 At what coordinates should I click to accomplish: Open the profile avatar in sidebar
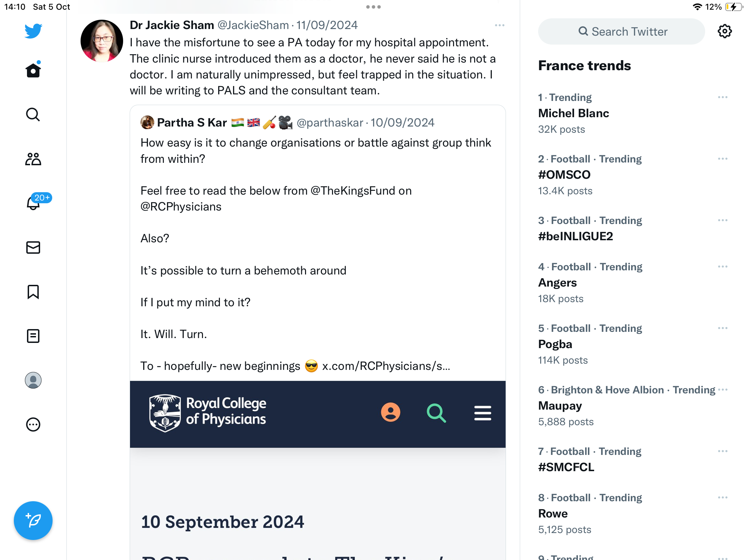pyautogui.click(x=33, y=380)
